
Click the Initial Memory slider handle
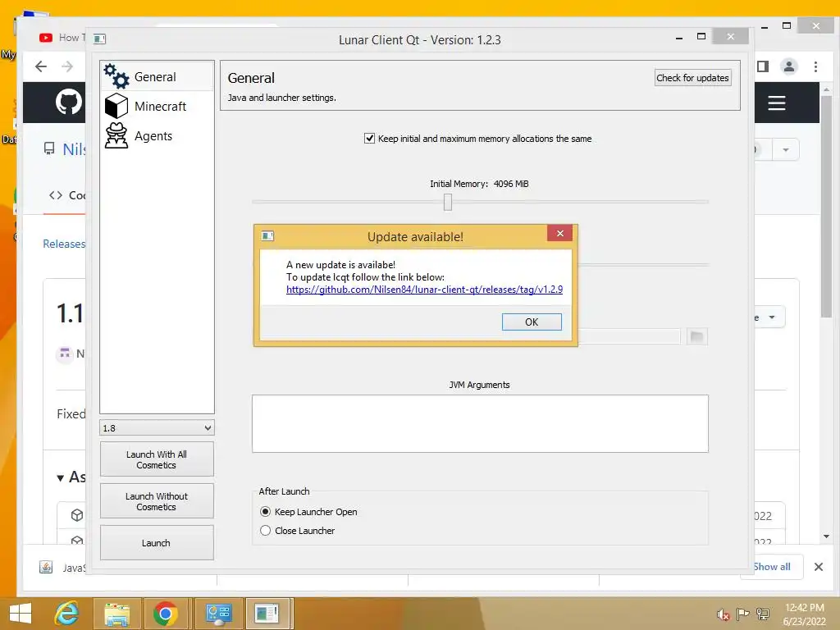click(x=448, y=202)
